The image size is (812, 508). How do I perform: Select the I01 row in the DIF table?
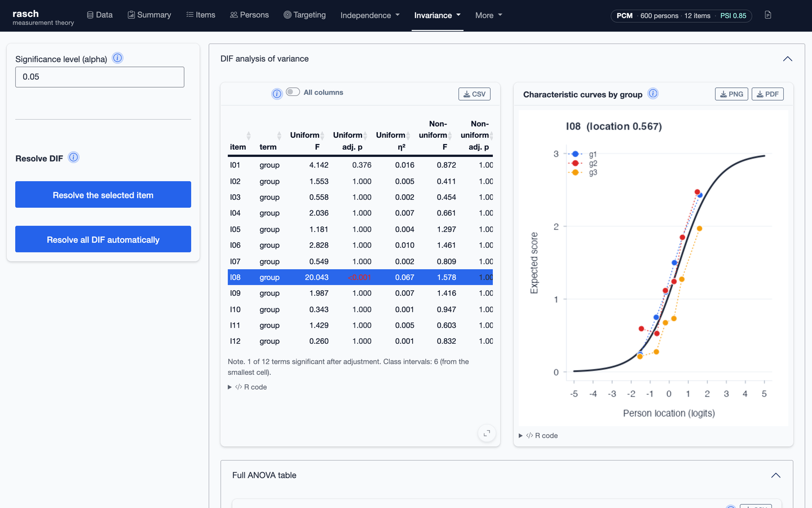click(x=360, y=165)
